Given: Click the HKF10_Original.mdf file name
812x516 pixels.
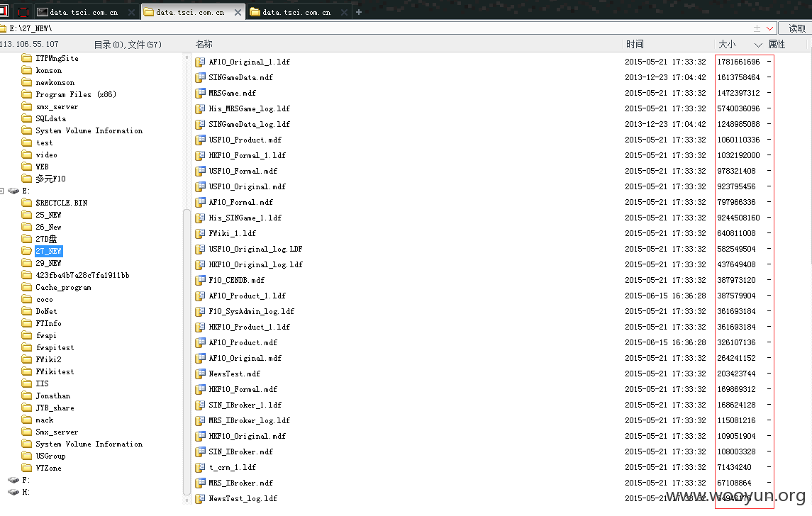Looking at the screenshot, I should pyautogui.click(x=248, y=437).
